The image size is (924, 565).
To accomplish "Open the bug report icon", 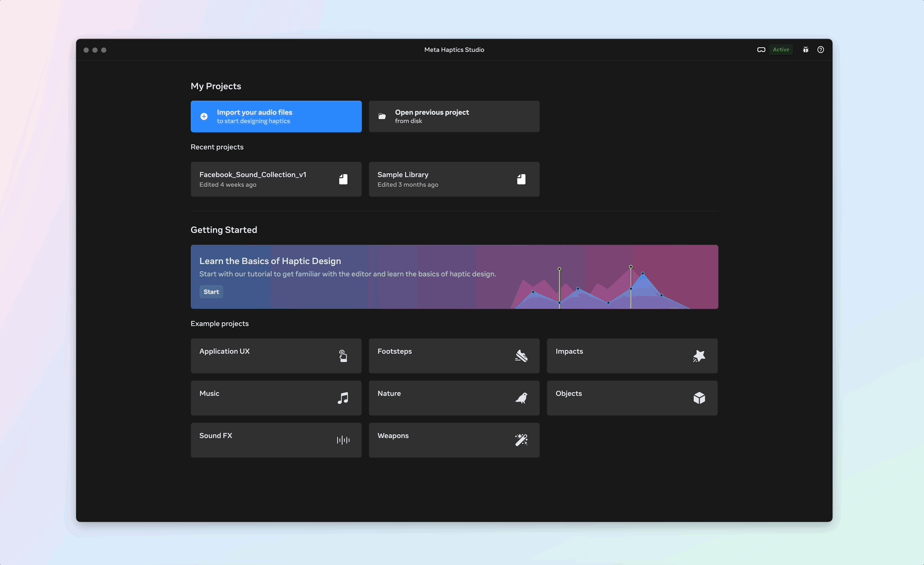I will pos(805,50).
